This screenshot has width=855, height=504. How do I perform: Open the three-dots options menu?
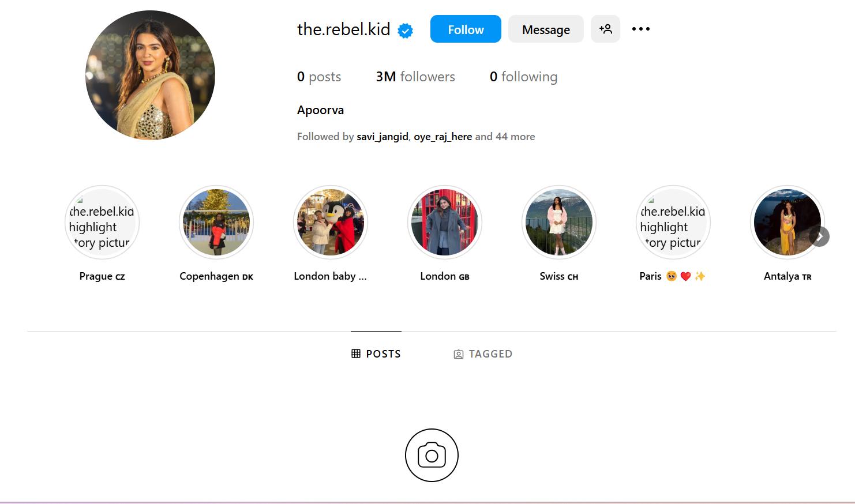click(x=640, y=29)
